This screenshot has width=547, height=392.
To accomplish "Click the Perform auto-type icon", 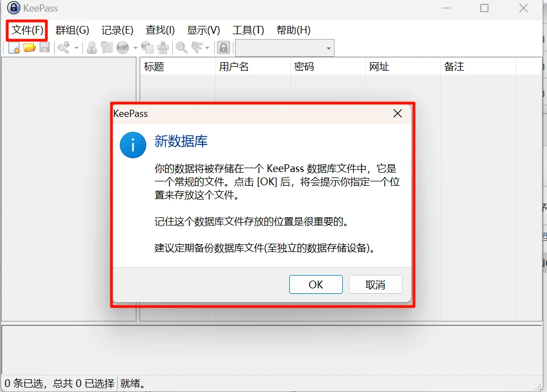I will coord(163,48).
